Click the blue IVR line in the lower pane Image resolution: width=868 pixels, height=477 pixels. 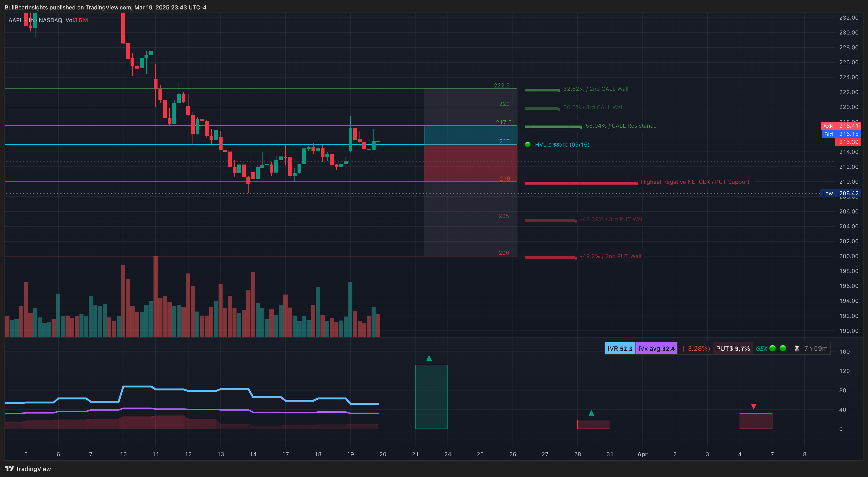pos(202,391)
